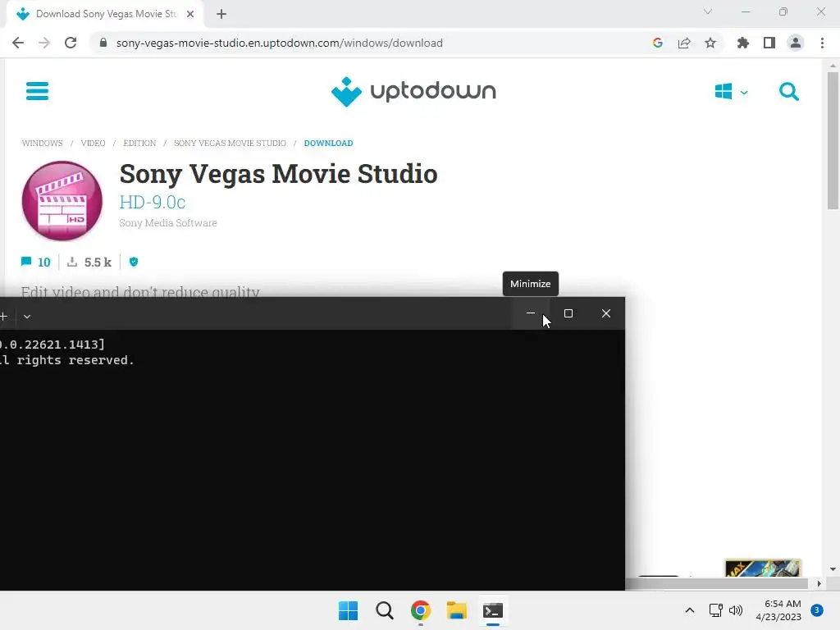
Task: Click the 5.5 k downloads counter
Action: pyautogui.click(x=89, y=262)
